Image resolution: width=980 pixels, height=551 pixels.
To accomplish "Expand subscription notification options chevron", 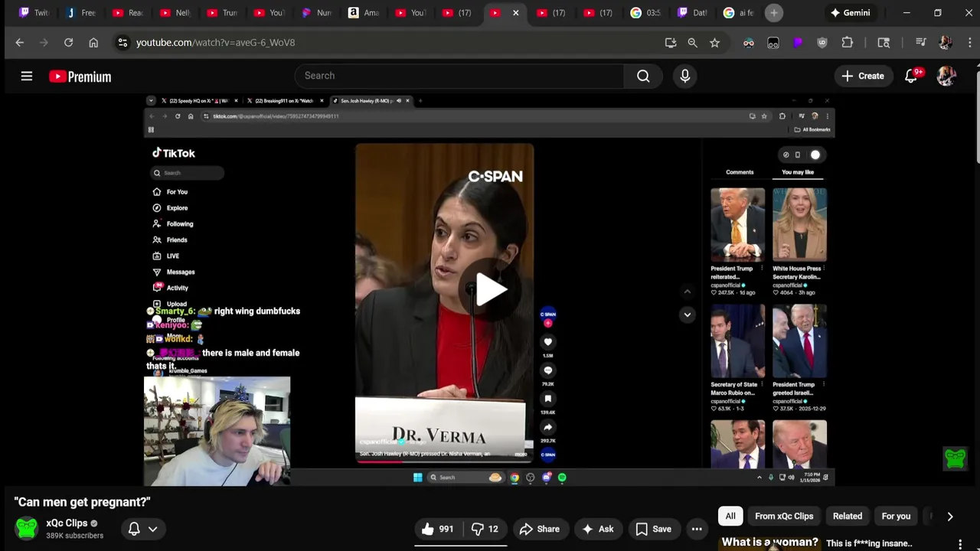I will pyautogui.click(x=152, y=529).
